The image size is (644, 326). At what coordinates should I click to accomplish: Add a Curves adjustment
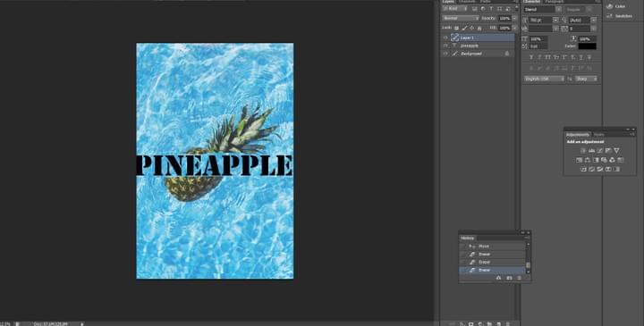[x=600, y=151]
